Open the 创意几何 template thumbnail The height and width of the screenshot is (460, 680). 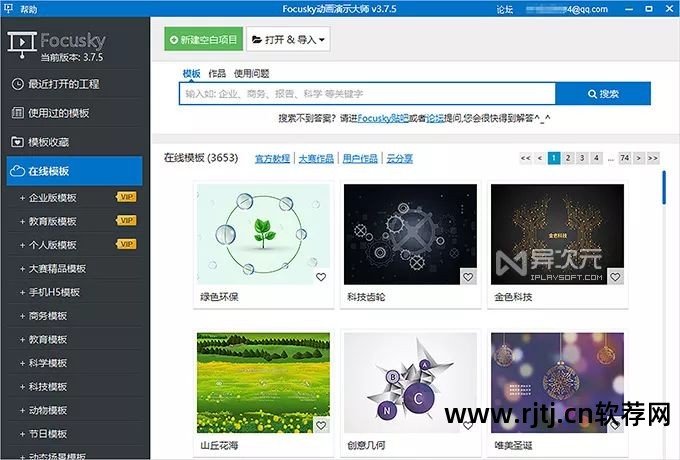410,383
